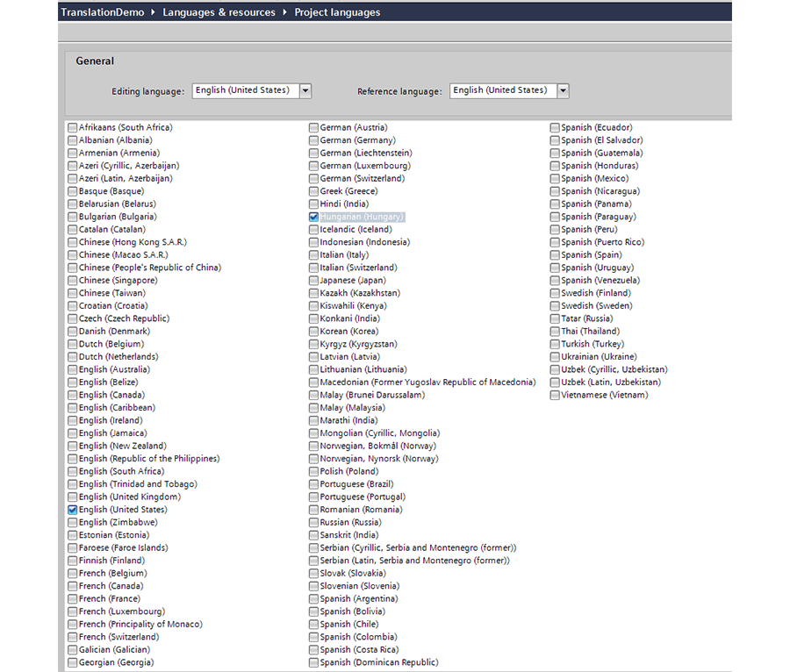Screen dimensions: 790x672
Task: Click TranslationDemo in the breadcrumb
Action: coord(101,12)
